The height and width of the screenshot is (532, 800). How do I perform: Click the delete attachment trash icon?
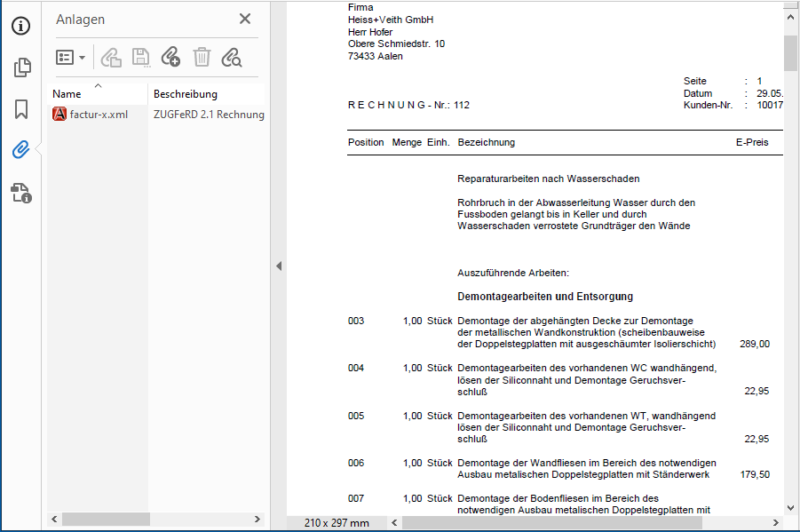coord(202,58)
